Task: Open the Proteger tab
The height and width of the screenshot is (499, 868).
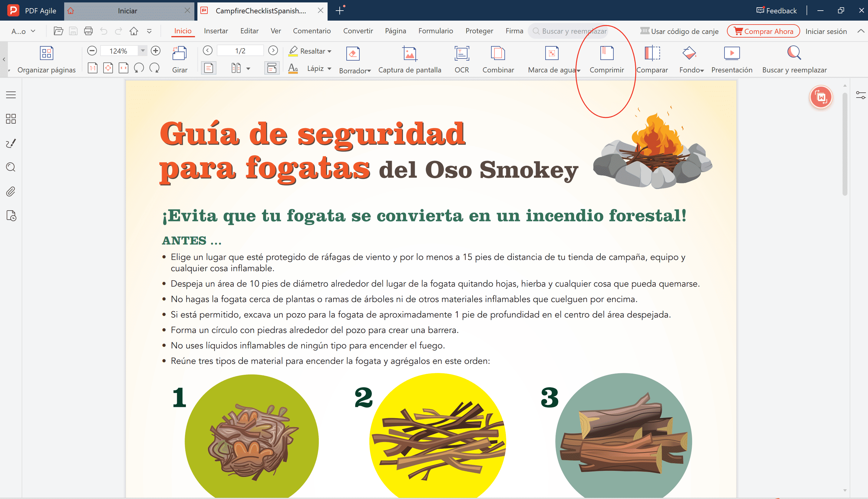Action: click(479, 31)
